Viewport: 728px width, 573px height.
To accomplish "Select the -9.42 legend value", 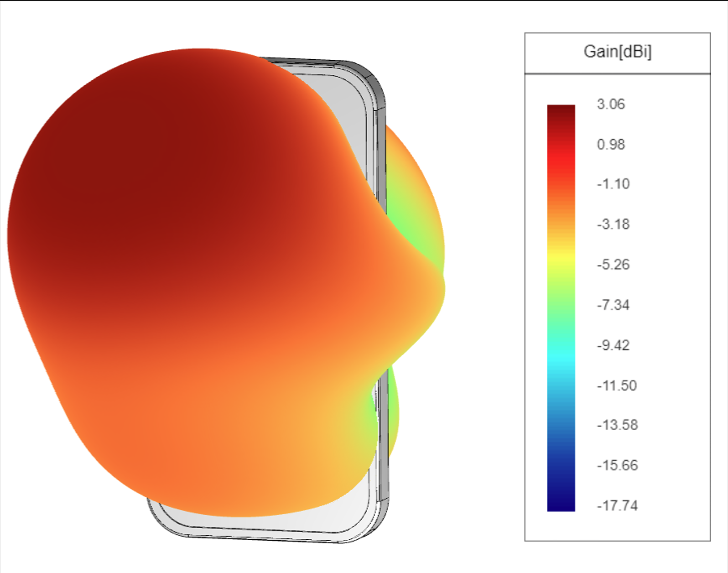I will tap(613, 345).
